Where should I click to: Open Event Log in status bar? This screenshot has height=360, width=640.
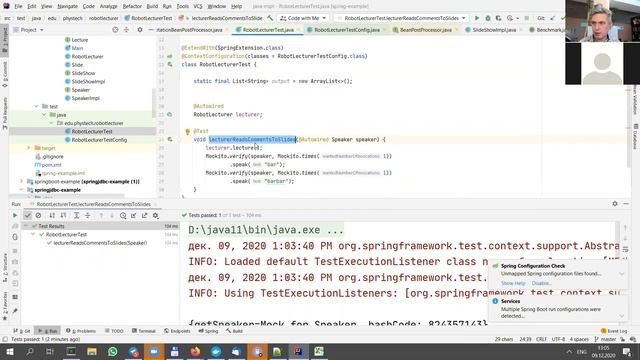point(614,331)
